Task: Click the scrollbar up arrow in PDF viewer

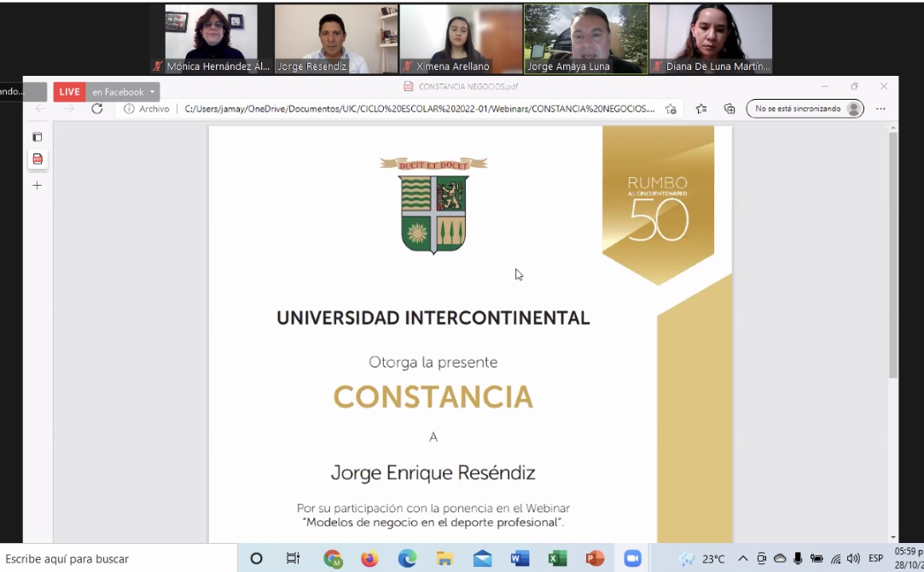Action: 893,127
